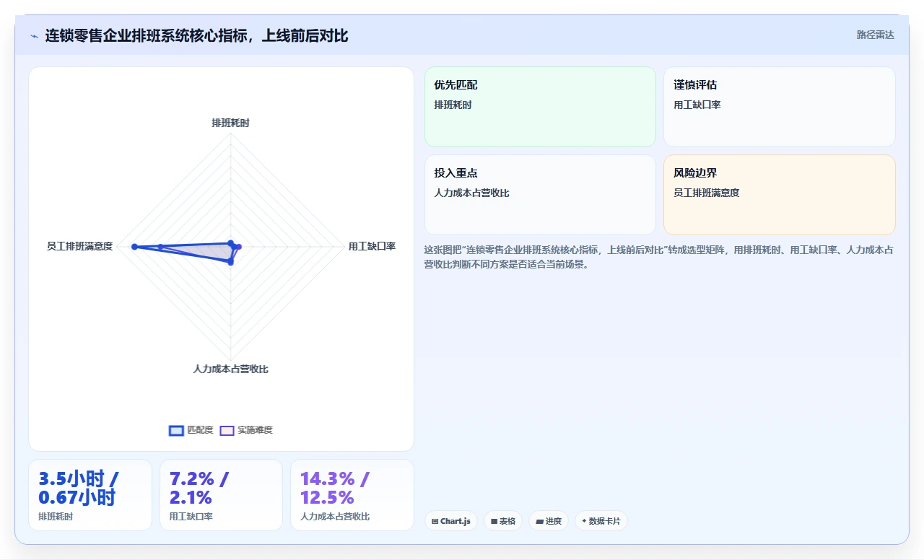Click the 排班耗时 axis label on the radar chart

[x=230, y=123]
